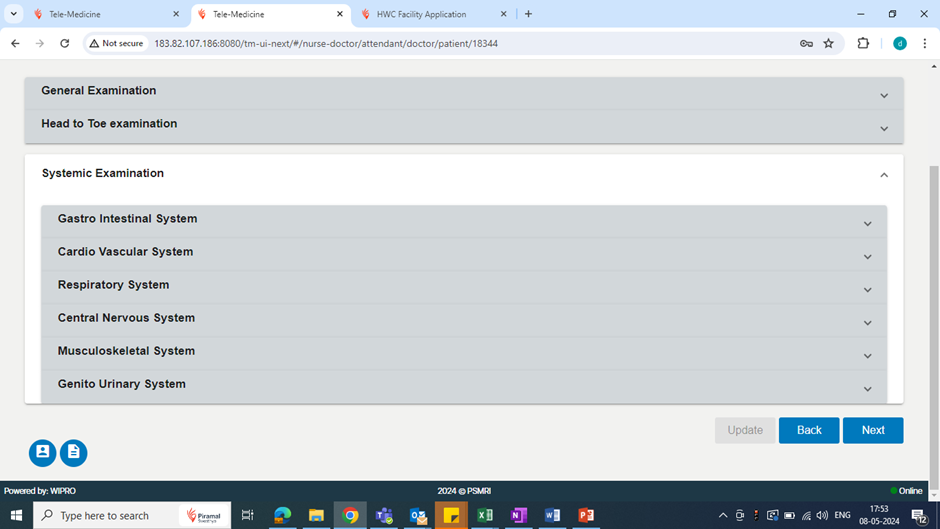The height and width of the screenshot is (529, 940).
Task: Open the document round icon button
Action: [74, 452]
